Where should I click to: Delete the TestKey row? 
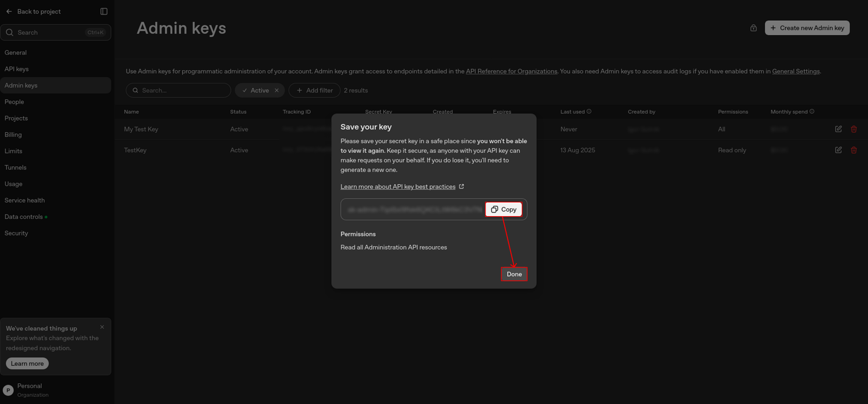click(x=854, y=150)
